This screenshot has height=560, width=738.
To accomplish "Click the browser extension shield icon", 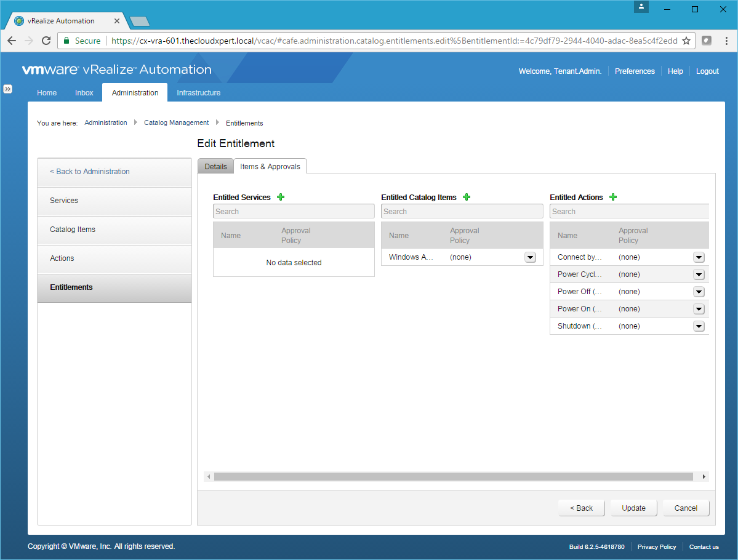I will [x=707, y=41].
